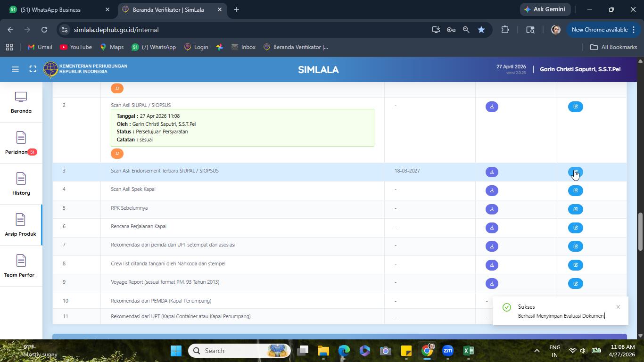Image resolution: width=644 pixels, height=362 pixels.
Task: Download Rencana Perjalanan Kapal file
Action: tap(492, 228)
